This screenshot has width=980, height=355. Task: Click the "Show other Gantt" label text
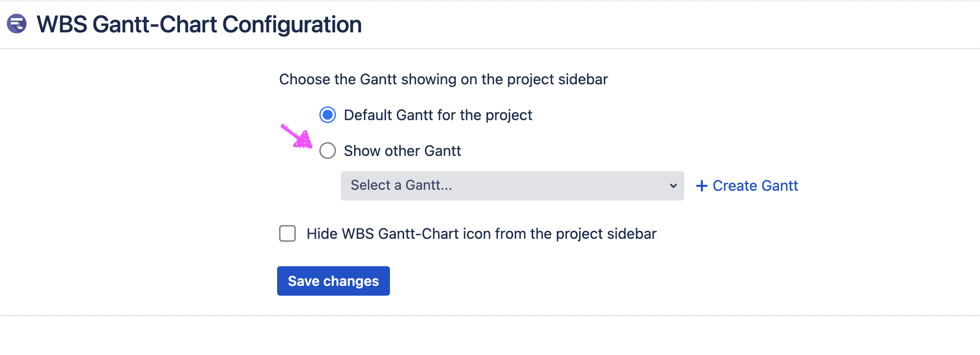[402, 151]
